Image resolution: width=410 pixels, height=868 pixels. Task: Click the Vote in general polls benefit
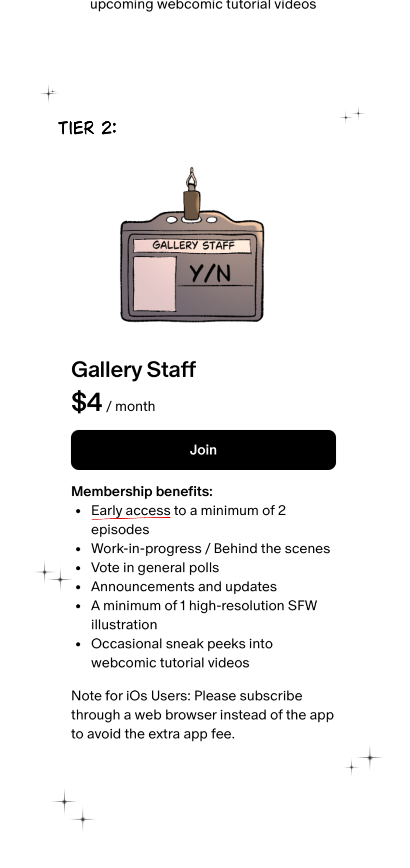point(155,568)
